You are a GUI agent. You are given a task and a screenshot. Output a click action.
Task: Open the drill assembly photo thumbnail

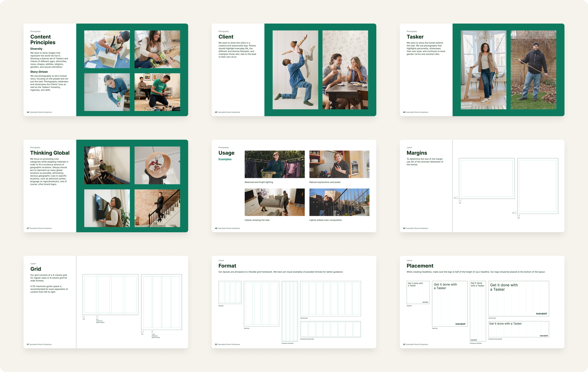tap(107, 49)
